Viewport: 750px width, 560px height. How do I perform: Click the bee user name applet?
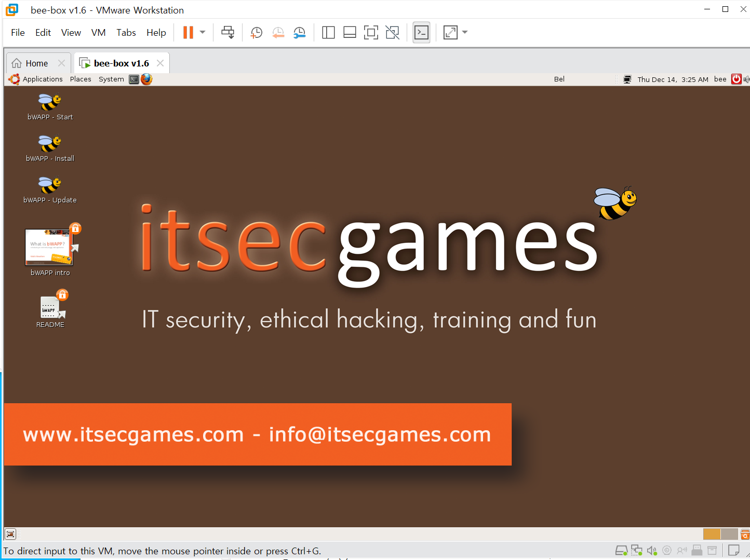pyautogui.click(x=720, y=79)
